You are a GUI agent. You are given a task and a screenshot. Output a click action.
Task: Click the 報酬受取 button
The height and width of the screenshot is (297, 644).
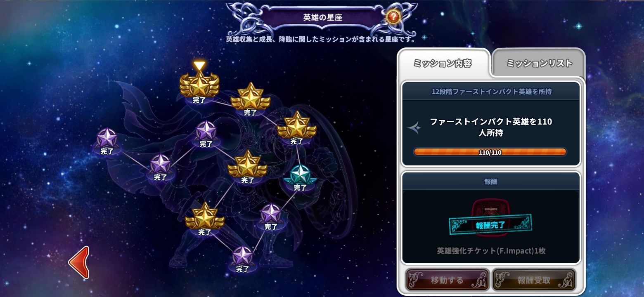pos(534,280)
